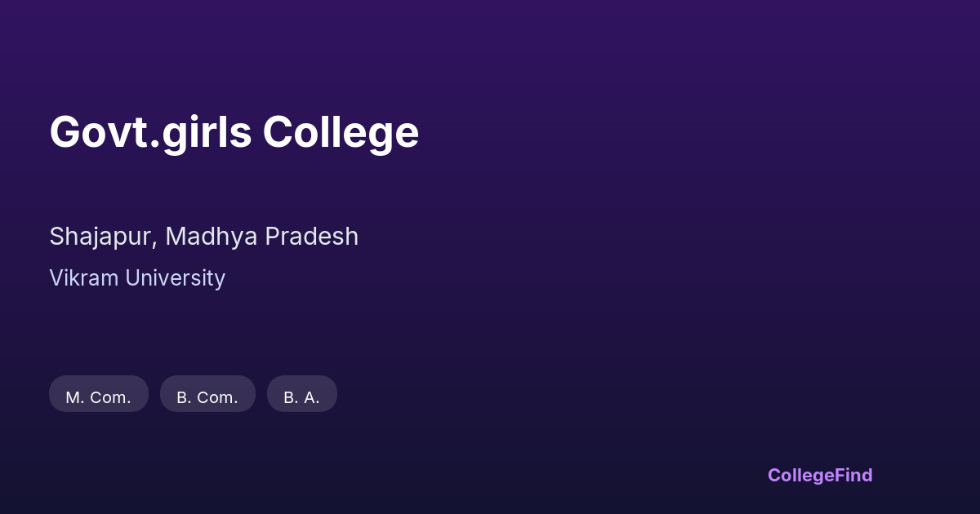Viewport: 980px width, 514px height.
Task: Click the Vikram University affiliation text
Action: tap(137, 278)
